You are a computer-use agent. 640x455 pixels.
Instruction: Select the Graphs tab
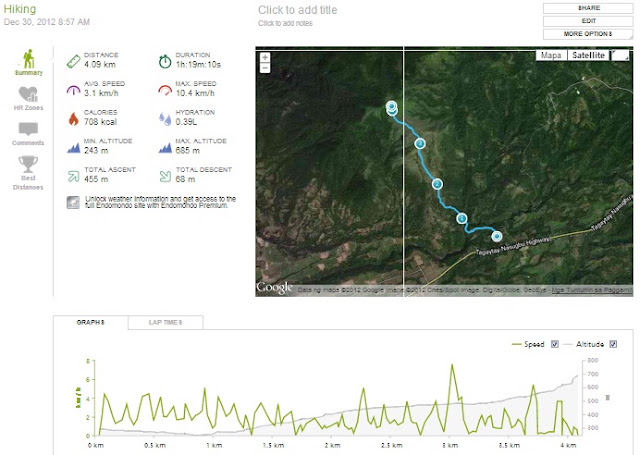(91, 322)
